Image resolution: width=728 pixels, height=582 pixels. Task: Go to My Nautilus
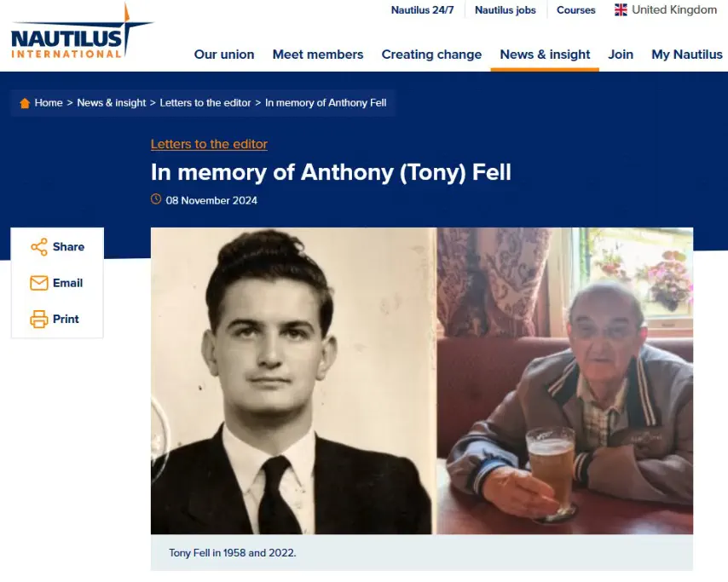point(687,55)
